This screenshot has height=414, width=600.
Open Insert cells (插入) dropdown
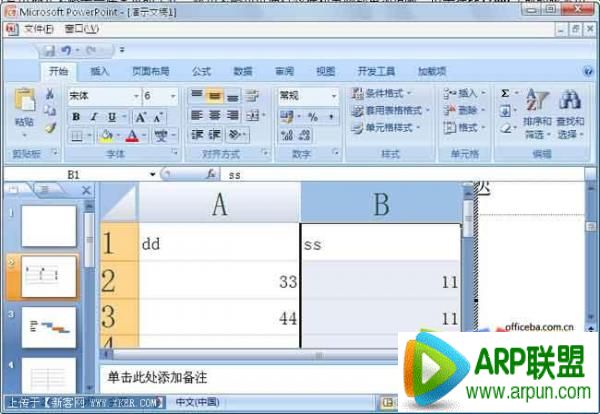coord(465,93)
